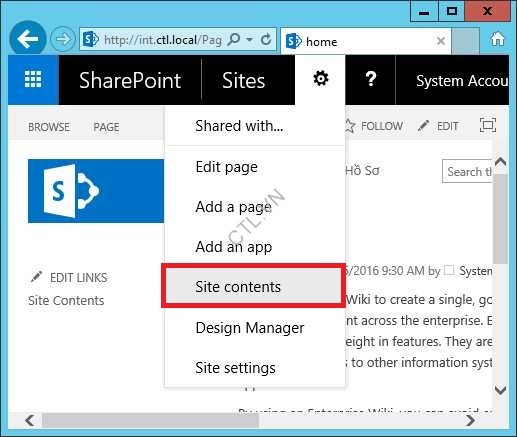The height and width of the screenshot is (437, 517).
Task: Click the browser Forward arrow button
Action: pos(63,39)
